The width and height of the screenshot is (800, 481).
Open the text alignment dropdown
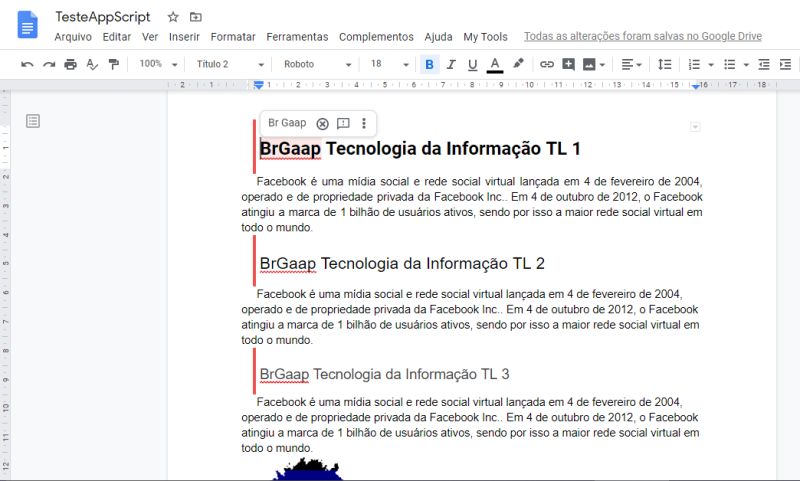631,64
